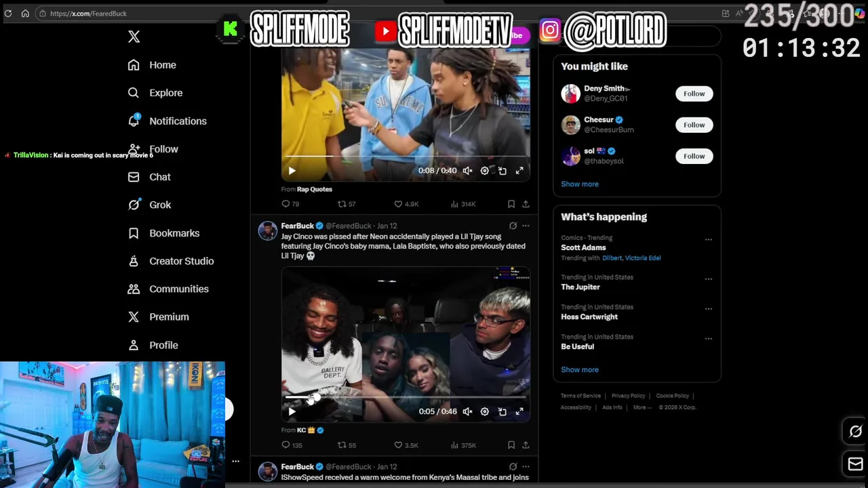Unmute the Rap Quotes video
The width and height of the screenshot is (868, 488).
pyautogui.click(x=467, y=171)
